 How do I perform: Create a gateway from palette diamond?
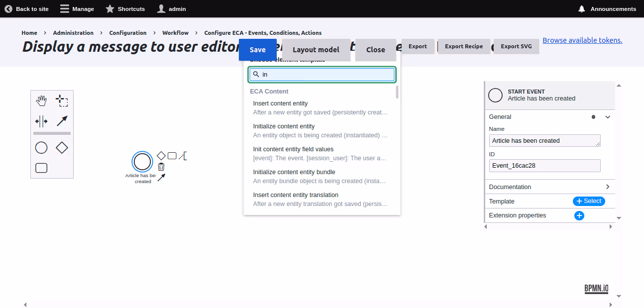62,148
